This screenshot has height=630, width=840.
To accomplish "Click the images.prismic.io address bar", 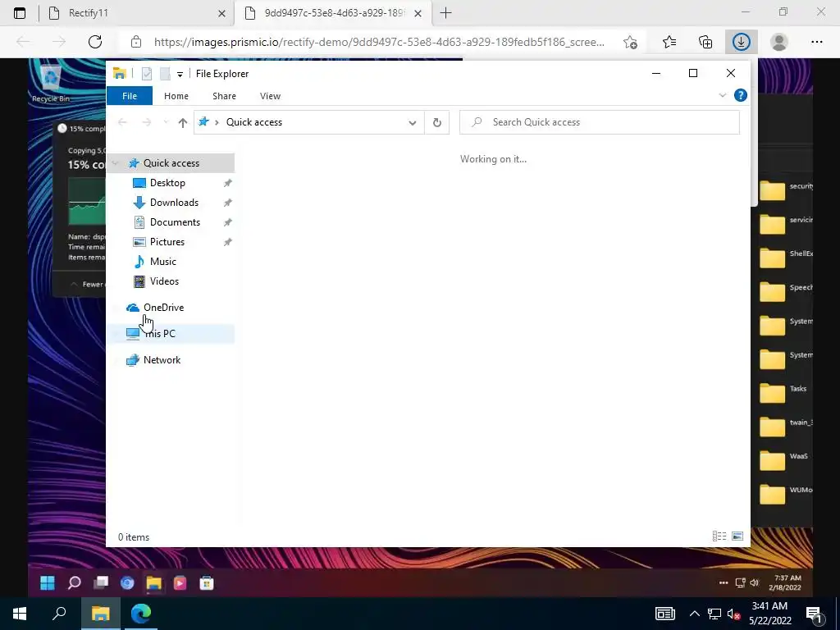I will coord(379,42).
